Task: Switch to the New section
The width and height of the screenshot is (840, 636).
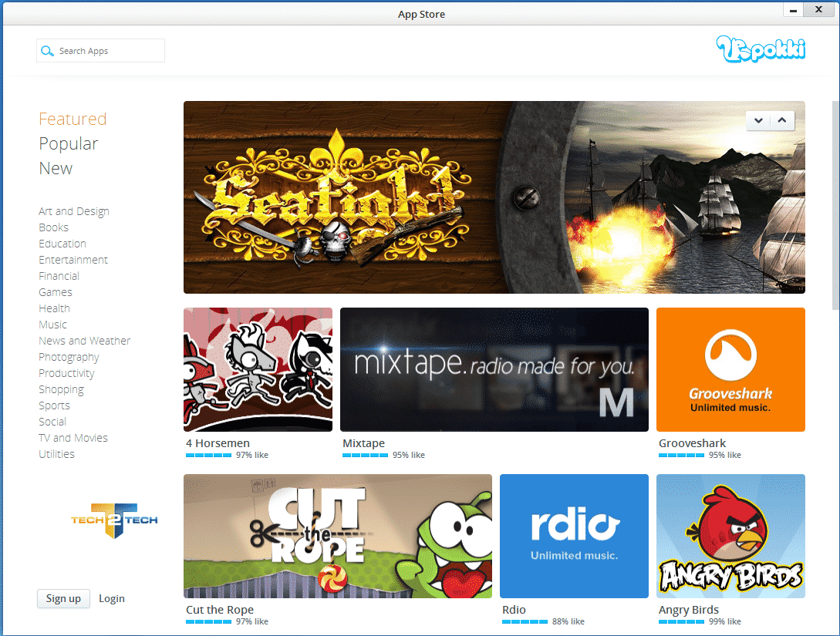Action: 56,168
